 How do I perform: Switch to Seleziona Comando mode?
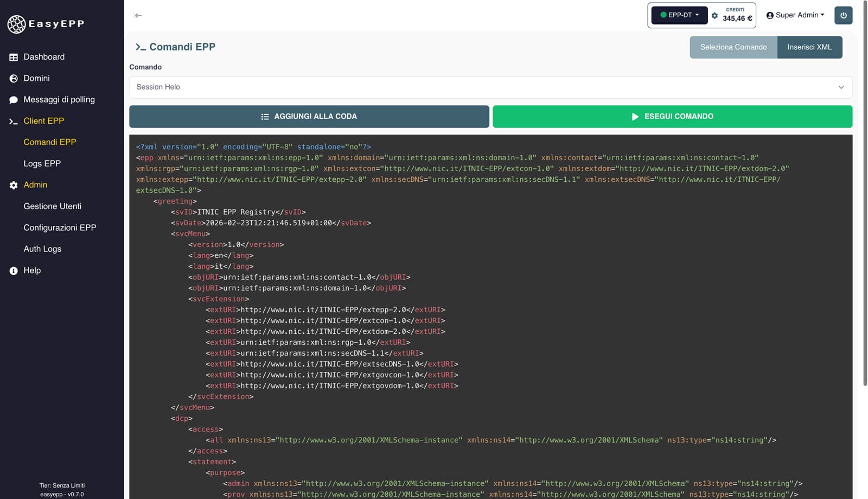[x=733, y=47]
